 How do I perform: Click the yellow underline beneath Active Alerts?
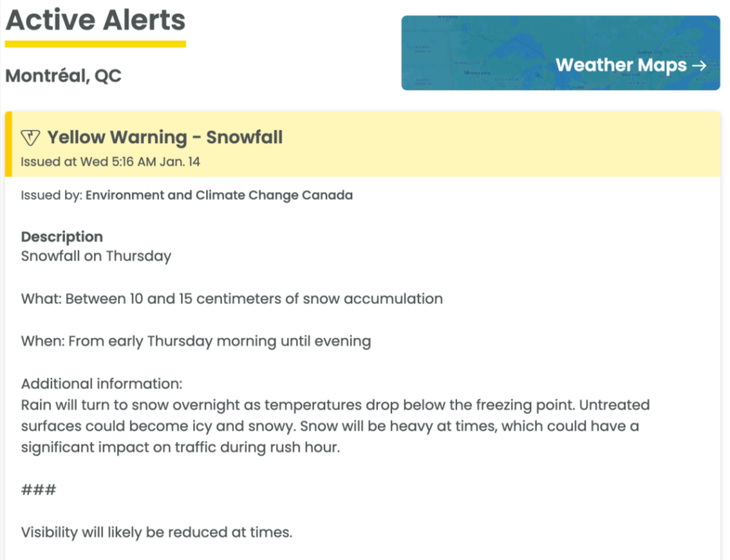(x=96, y=44)
